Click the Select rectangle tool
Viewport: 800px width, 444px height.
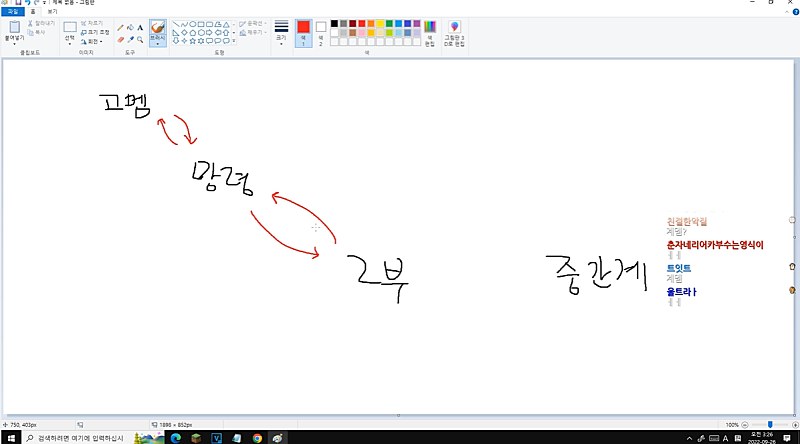pyautogui.click(x=70, y=27)
